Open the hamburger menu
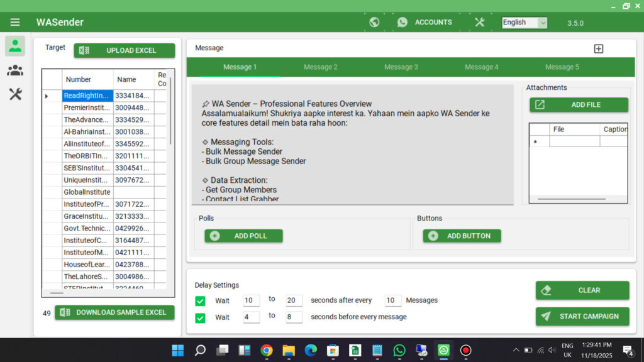 [15, 22]
